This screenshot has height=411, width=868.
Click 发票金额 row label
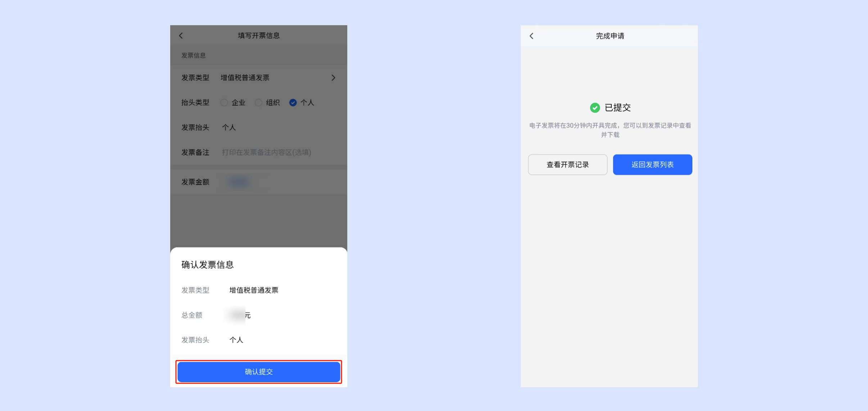click(195, 182)
